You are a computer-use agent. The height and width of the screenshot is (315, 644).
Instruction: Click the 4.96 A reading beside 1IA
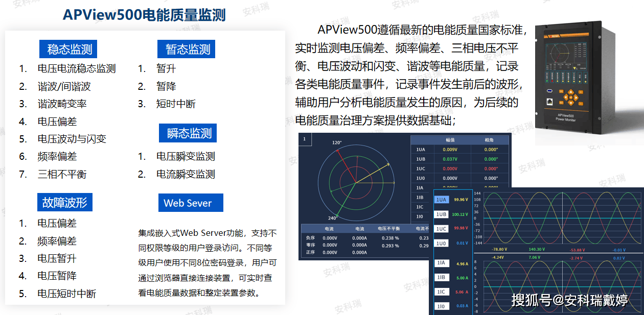click(x=462, y=264)
